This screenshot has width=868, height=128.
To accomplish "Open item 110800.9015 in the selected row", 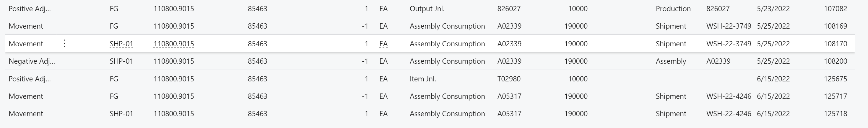I will pyautogui.click(x=173, y=44).
